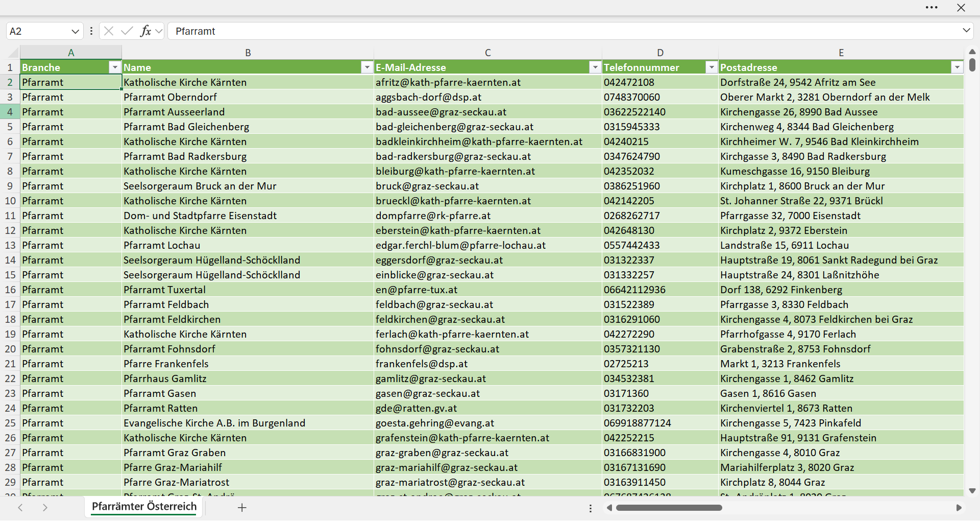Click the Branche header cell
This screenshot has height=521, width=980.
pyautogui.click(x=71, y=67)
